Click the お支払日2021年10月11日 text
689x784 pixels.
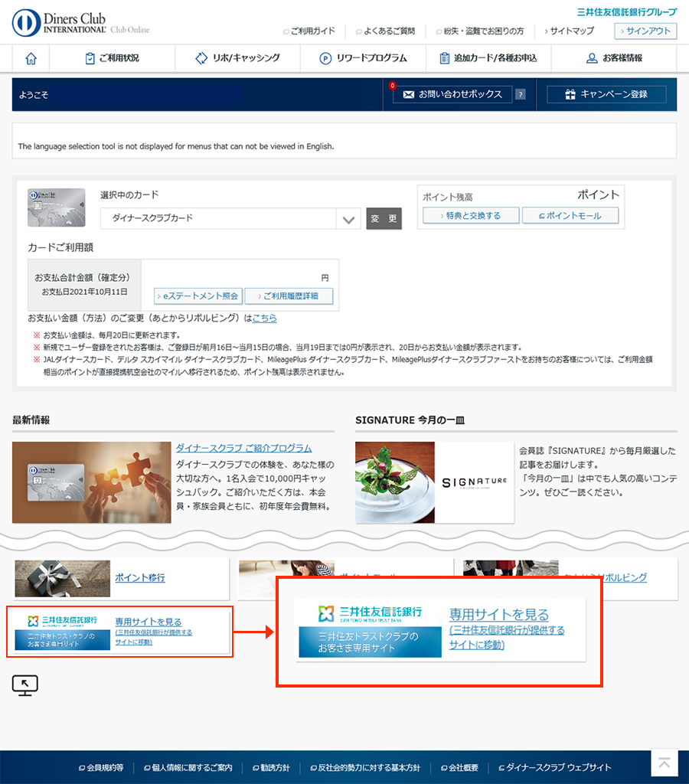tap(84, 292)
